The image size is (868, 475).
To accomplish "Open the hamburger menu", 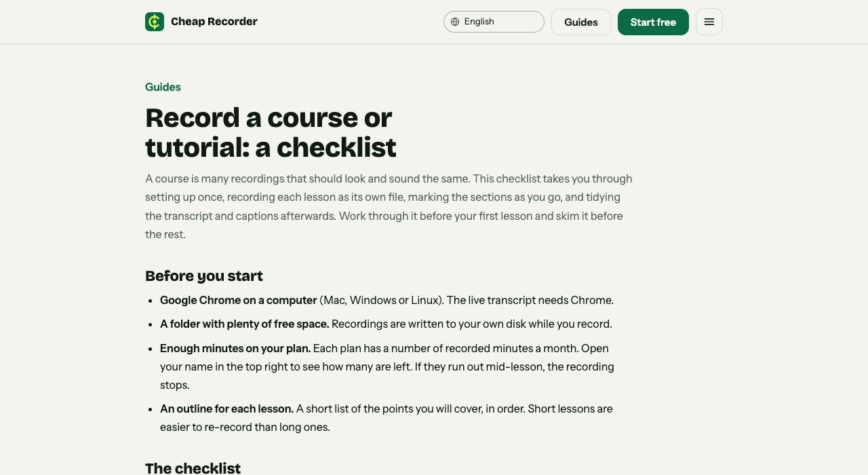I will point(709,22).
